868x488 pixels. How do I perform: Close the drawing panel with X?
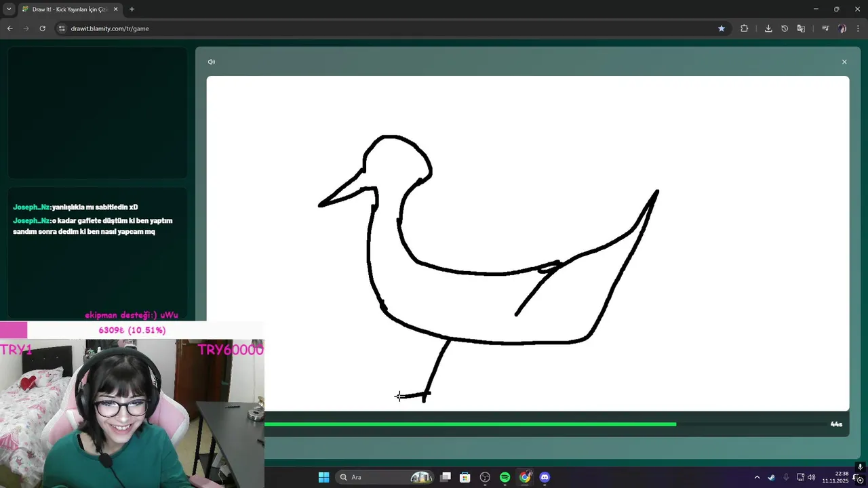[x=844, y=62]
